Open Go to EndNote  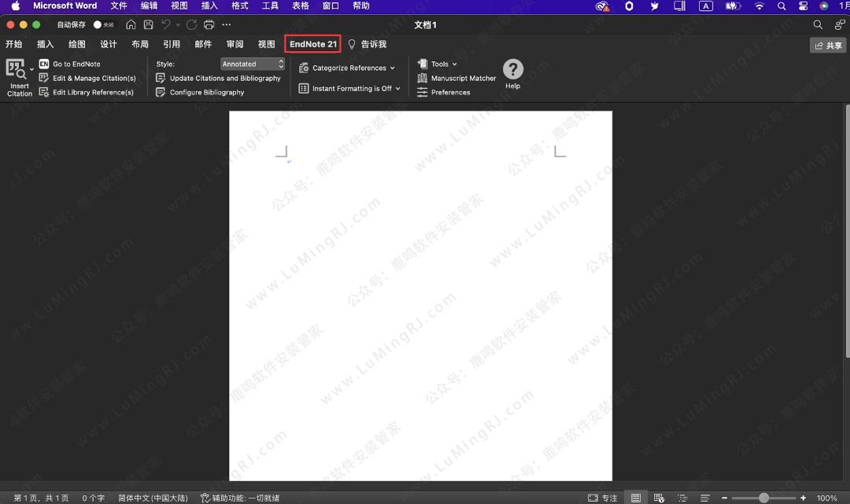click(76, 64)
